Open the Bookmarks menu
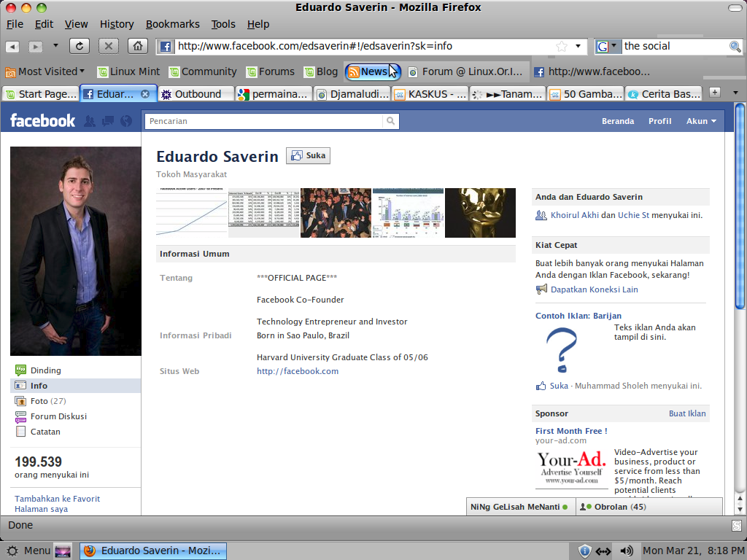This screenshot has width=747, height=560. [172, 24]
